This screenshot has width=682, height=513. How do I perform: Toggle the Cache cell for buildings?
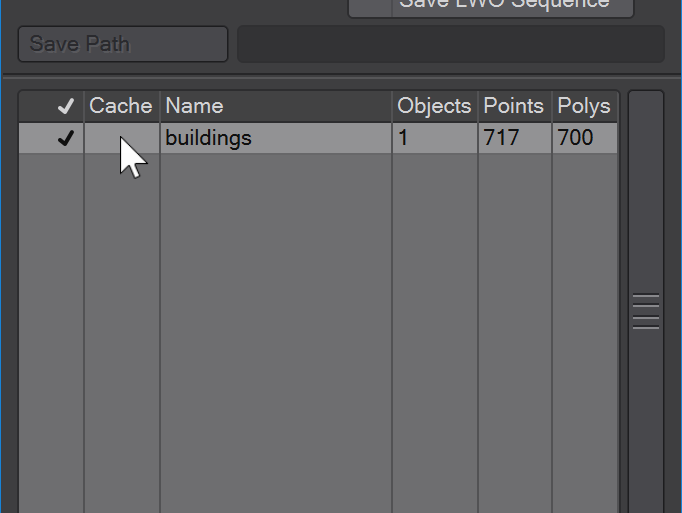pyautogui.click(x=122, y=138)
